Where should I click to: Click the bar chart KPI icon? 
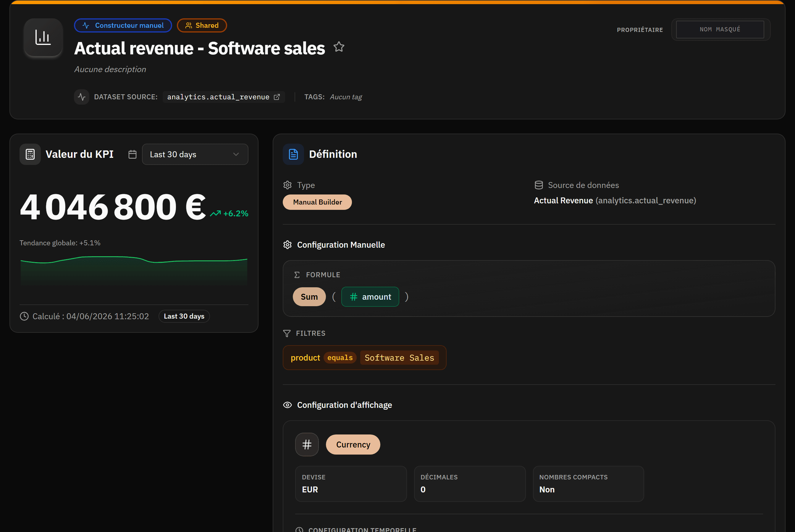point(43,37)
